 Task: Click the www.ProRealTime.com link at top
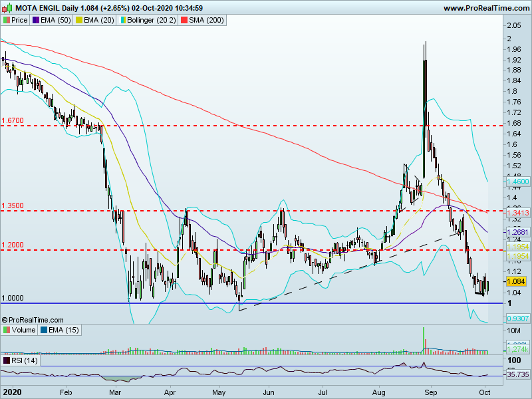[486, 8]
